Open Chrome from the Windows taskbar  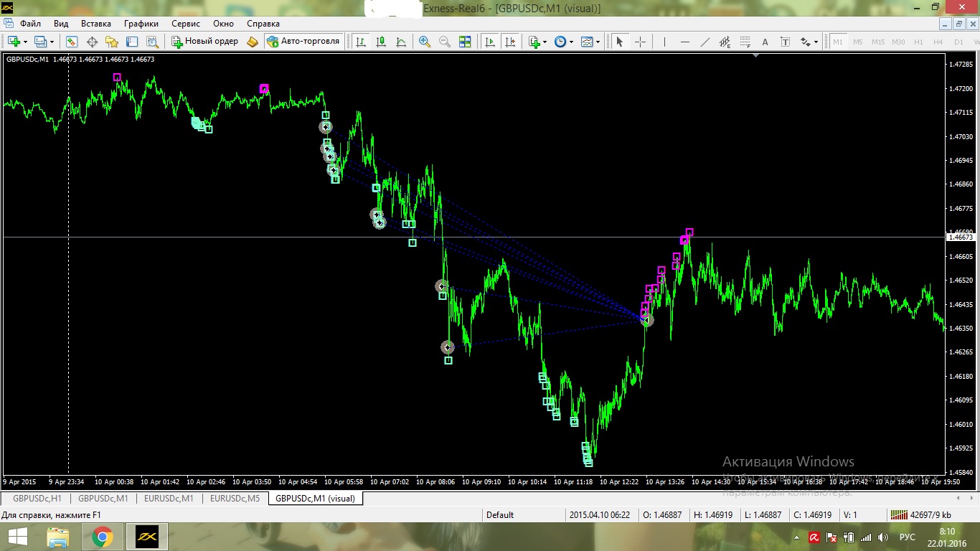(102, 536)
